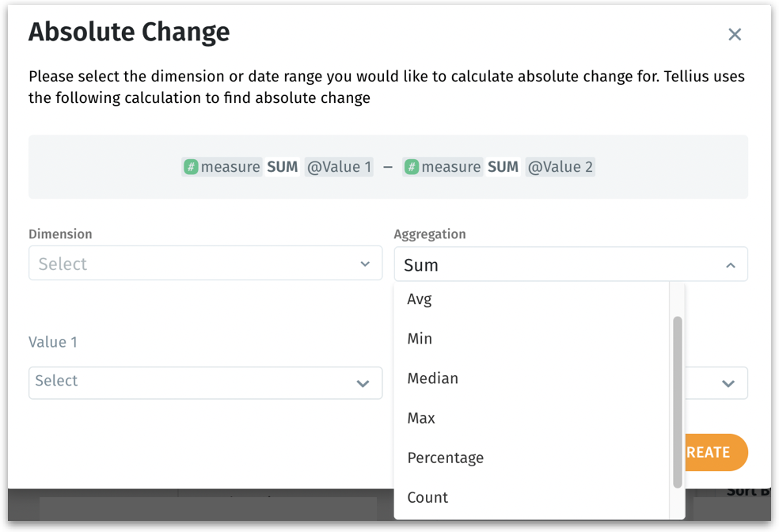
Task: Click the @Value 2 formula token
Action: 560,167
